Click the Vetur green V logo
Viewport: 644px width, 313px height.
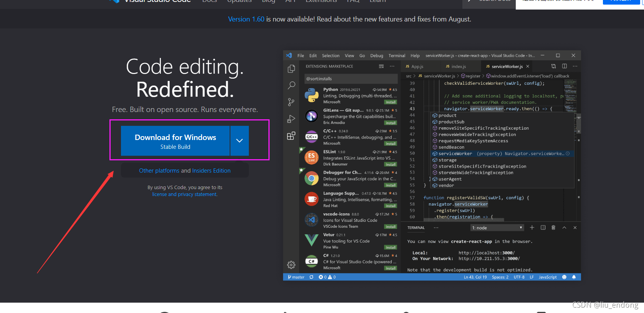coord(311,240)
